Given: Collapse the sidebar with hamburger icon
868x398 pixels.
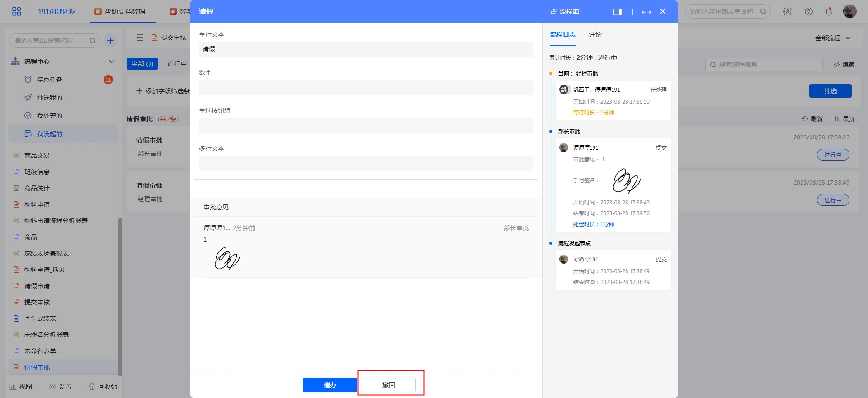Looking at the screenshot, I should (140, 38).
